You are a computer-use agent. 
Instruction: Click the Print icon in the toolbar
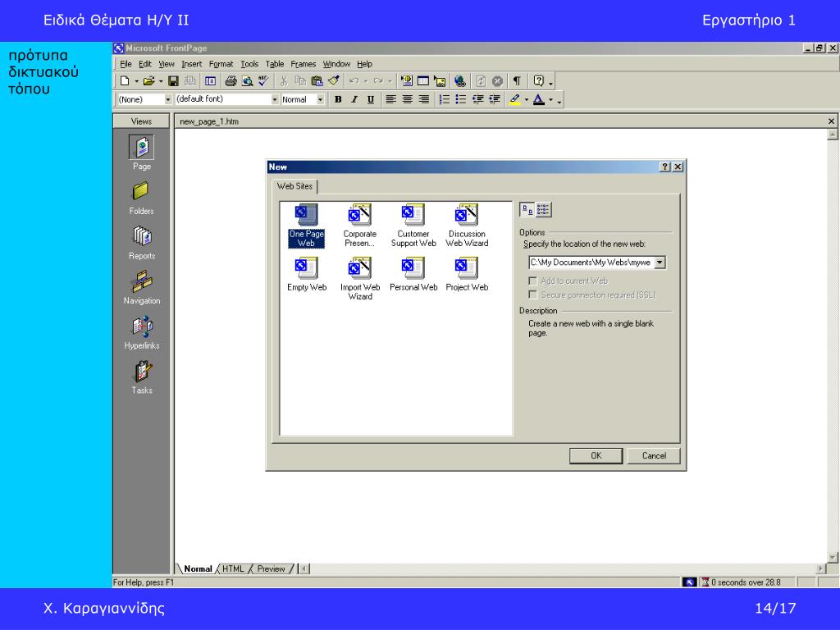231,81
